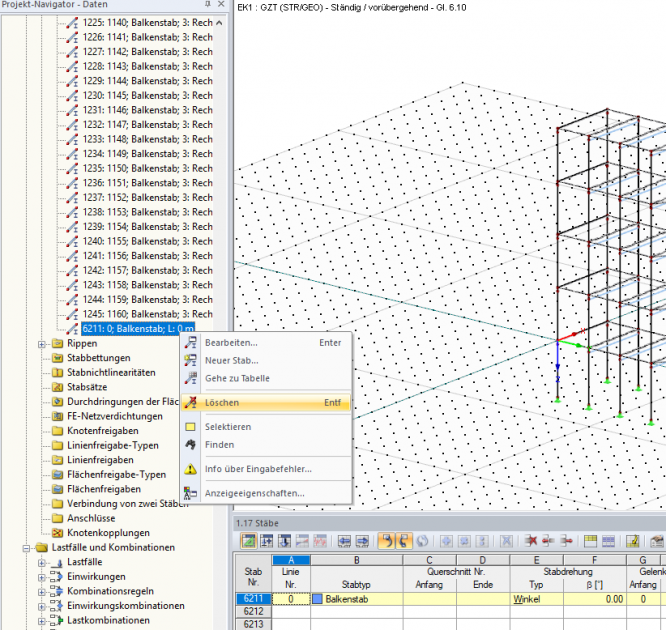This screenshot has height=630, width=666.
Task: Click the Rippen folder icon
Action: coord(58,343)
